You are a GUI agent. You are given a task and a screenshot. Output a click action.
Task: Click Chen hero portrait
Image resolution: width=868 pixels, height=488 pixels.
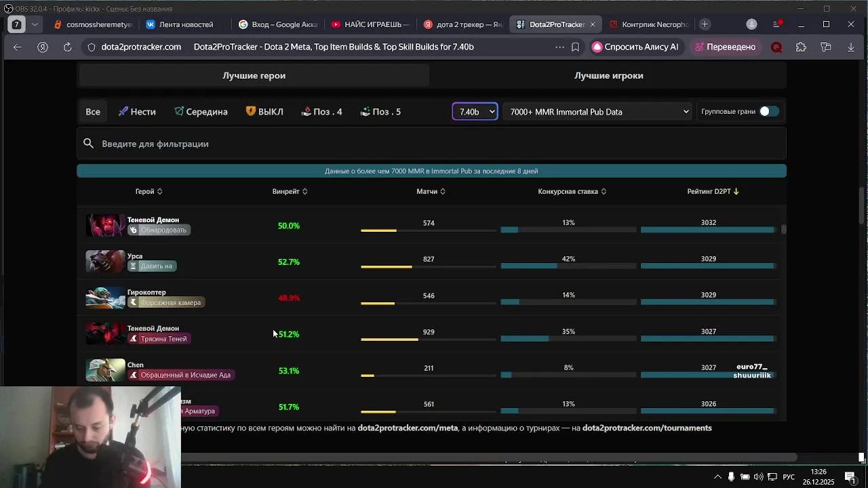tap(105, 370)
